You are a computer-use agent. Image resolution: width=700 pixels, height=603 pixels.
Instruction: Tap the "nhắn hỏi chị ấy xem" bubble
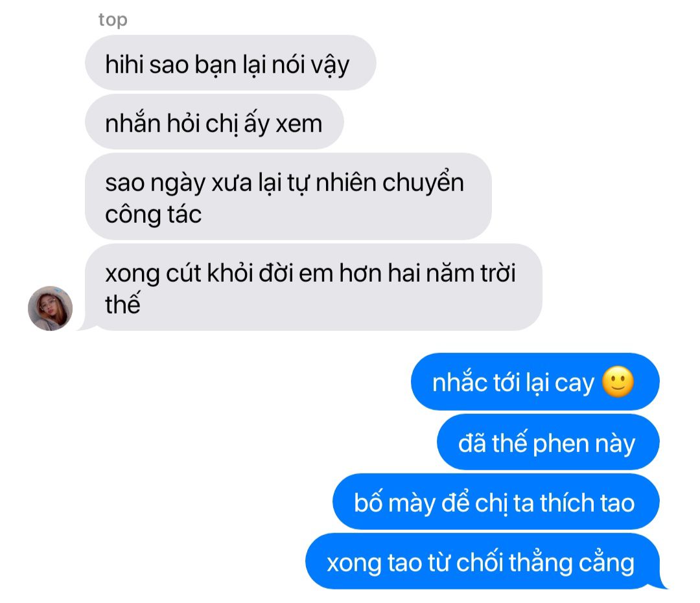click(x=215, y=122)
